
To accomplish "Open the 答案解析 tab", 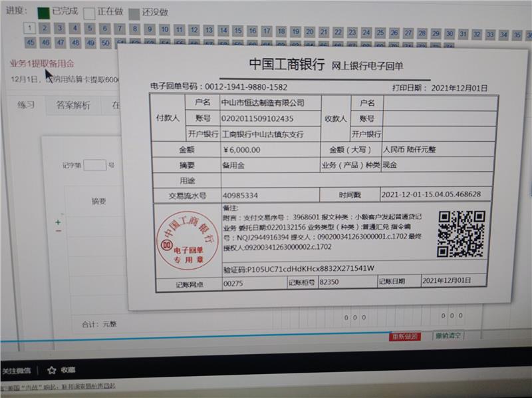I will [x=73, y=105].
